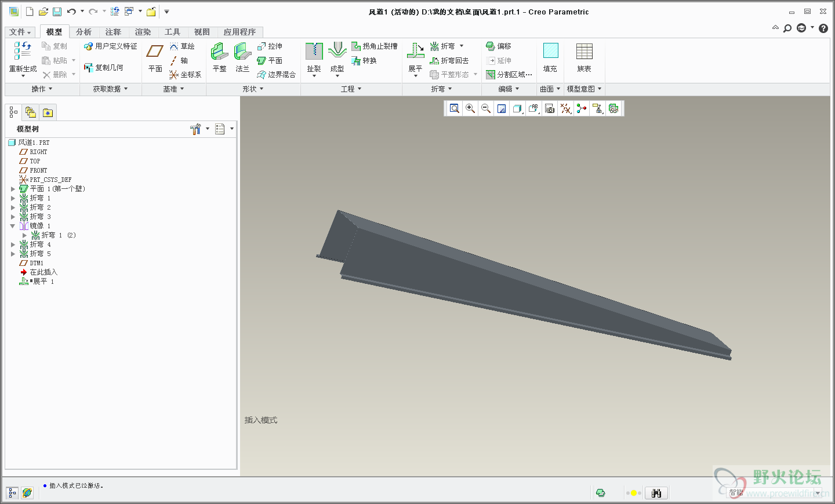Open the 视图 ribbon tab

tap(202, 32)
